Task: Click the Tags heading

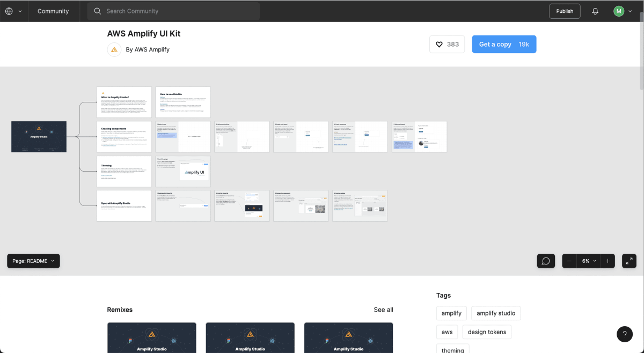Action: tap(443, 295)
